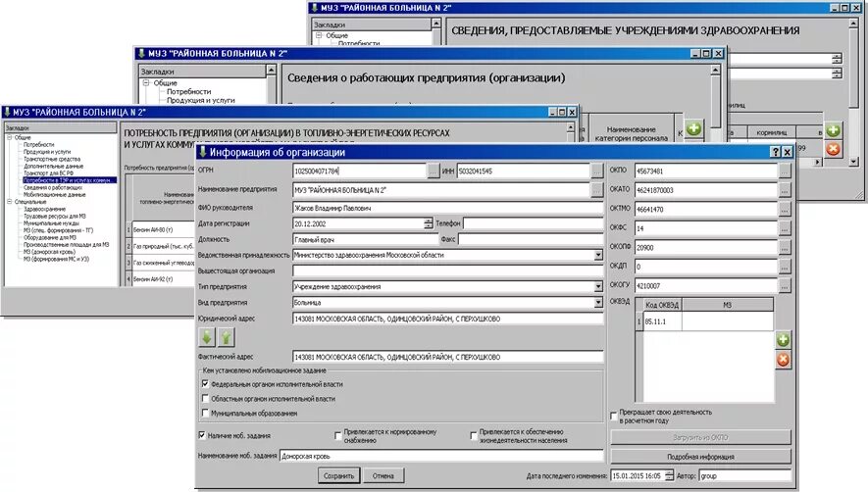This screenshot has height=492, width=868.
Task: Click red cross in the healthcare data window
Action: (833, 149)
